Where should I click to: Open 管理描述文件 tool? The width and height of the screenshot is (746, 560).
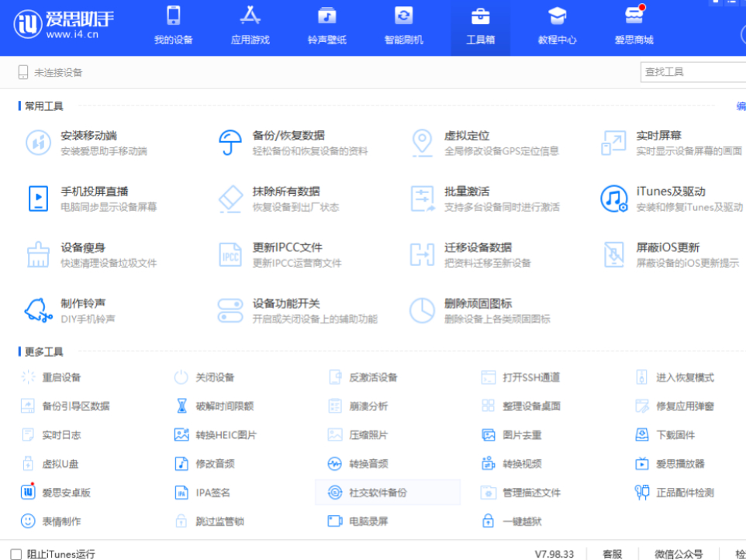(520, 493)
